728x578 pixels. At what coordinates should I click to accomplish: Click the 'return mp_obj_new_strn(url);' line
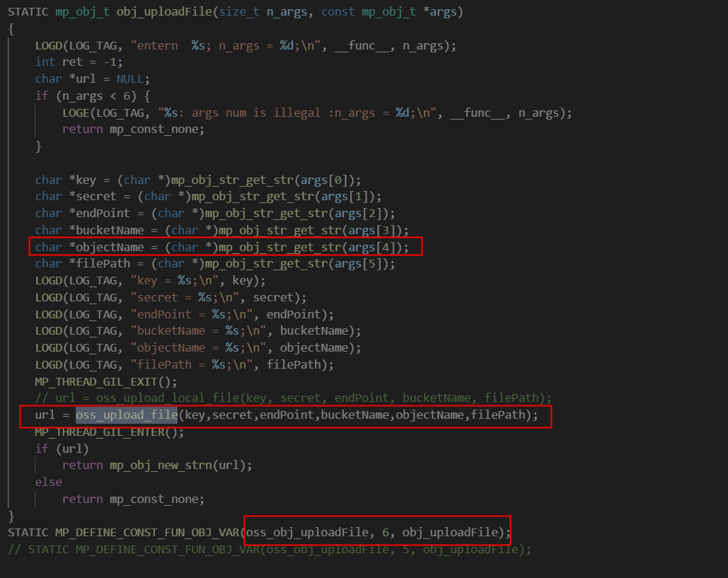(x=157, y=466)
